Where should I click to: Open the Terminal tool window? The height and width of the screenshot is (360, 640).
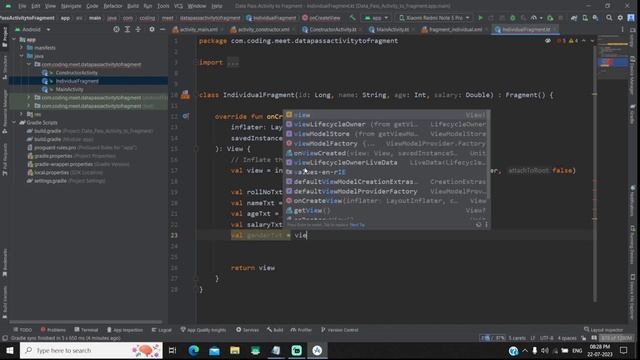(x=86, y=330)
